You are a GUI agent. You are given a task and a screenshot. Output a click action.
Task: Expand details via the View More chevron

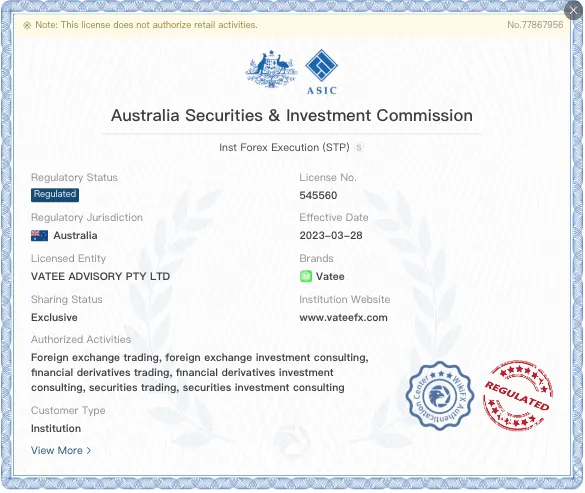click(x=89, y=451)
